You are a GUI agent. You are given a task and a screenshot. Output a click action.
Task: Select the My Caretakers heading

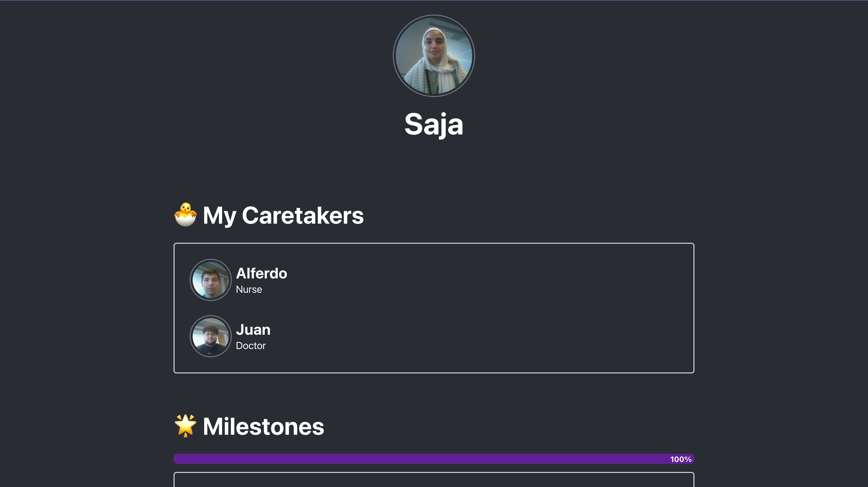(x=283, y=215)
